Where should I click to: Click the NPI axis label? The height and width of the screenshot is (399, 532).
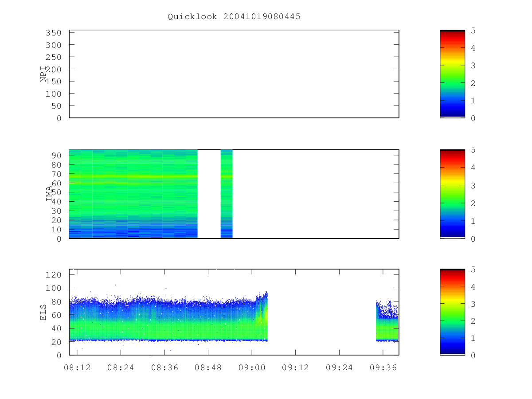tap(44, 74)
